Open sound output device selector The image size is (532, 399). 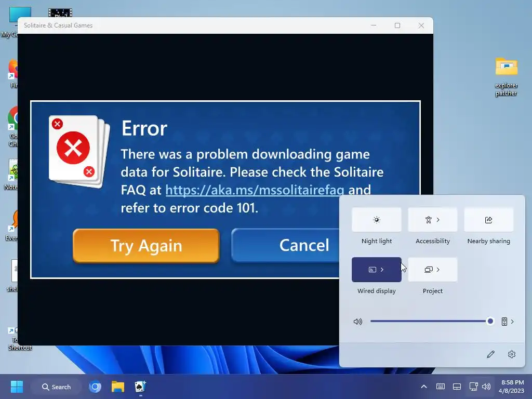504,321
